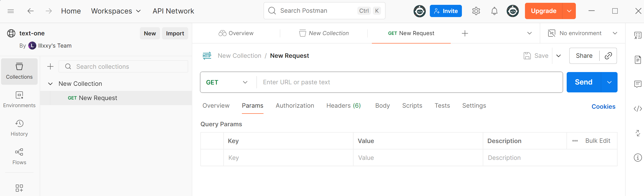This screenshot has height=196, width=644.
Task: Open the History sidebar panel
Action: 19,128
